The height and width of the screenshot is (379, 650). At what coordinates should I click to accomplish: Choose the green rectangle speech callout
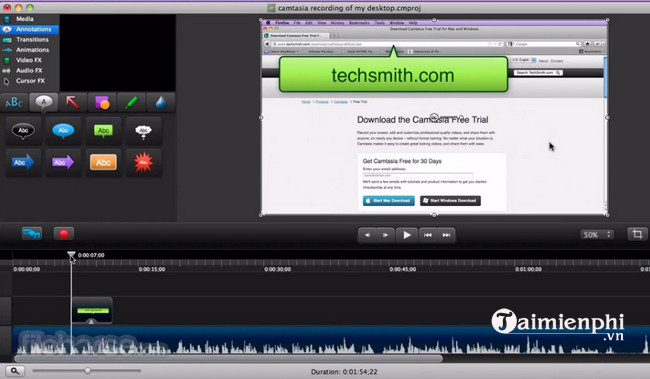103,131
